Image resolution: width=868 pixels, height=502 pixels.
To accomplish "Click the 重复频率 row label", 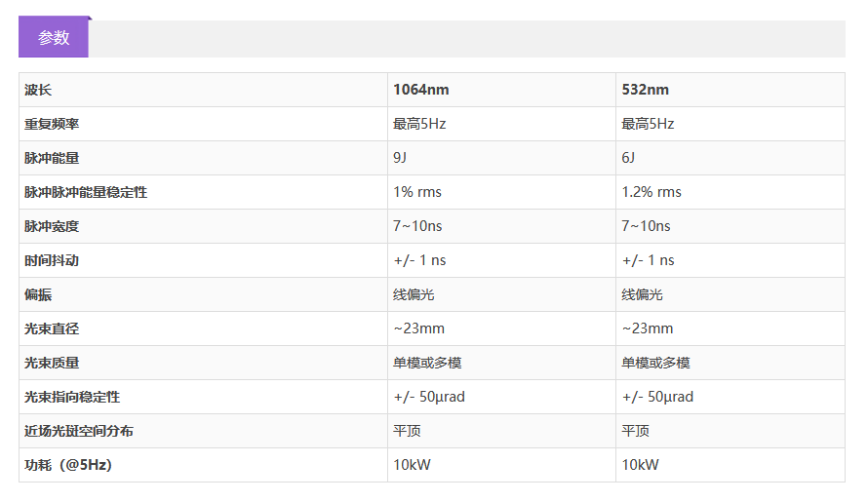I will tap(52, 124).
